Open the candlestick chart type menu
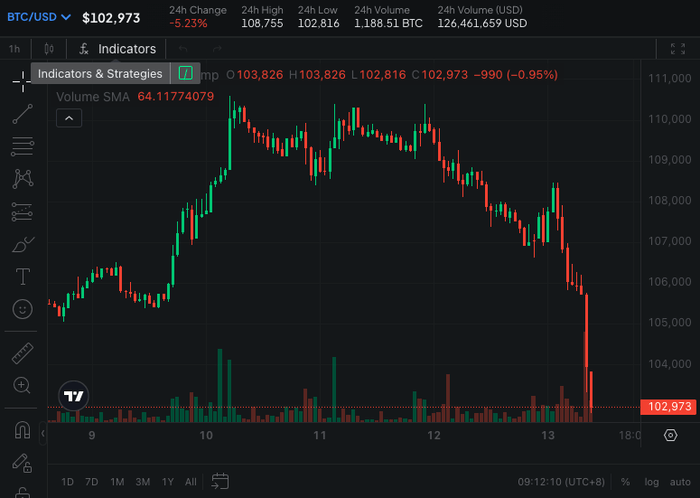 point(48,49)
